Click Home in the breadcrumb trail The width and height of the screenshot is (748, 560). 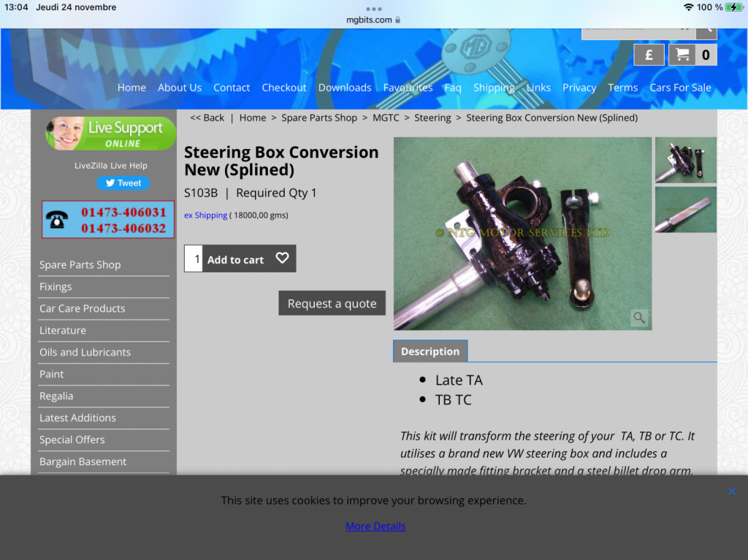pyautogui.click(x=252, y=118)
